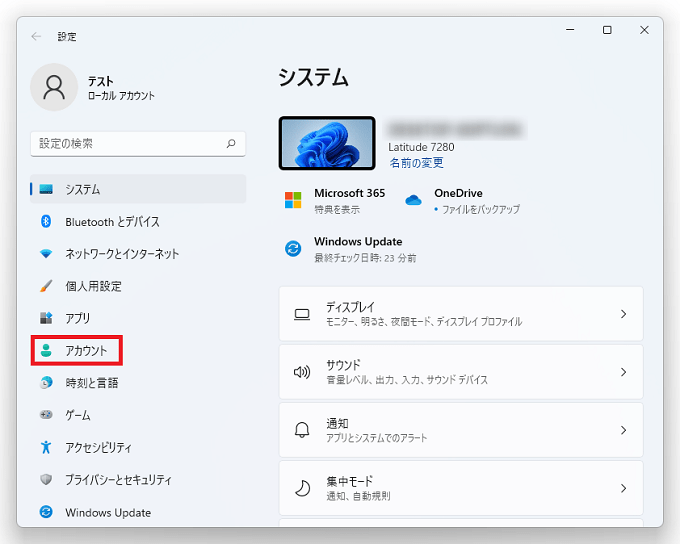Click the network Wi-Fi icon in sidebar
This screenshot has height=544, width=680.
point(46,254)
